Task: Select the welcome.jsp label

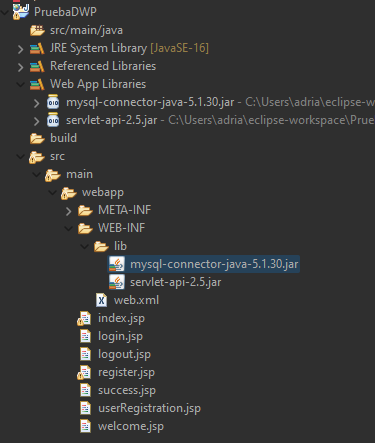Action: [131, 426]
